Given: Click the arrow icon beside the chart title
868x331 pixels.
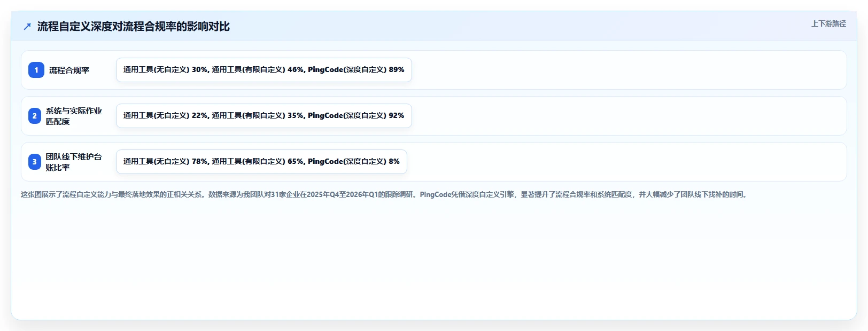Looking at the screenshot, I should [27, 26].
